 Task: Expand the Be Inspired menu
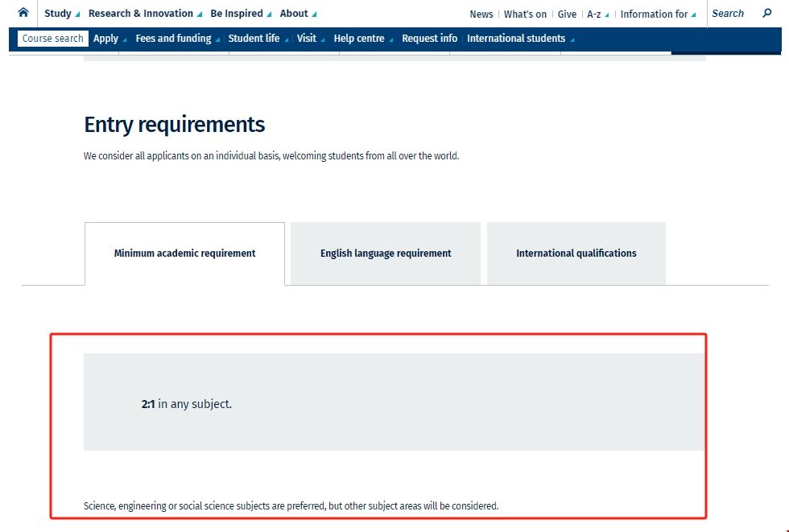point(241,14)
